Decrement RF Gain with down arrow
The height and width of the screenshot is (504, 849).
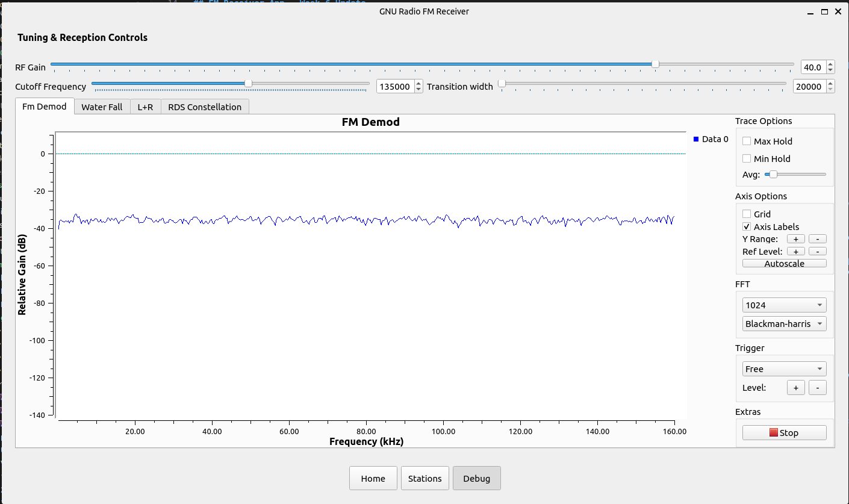click(x=831, y=70)
